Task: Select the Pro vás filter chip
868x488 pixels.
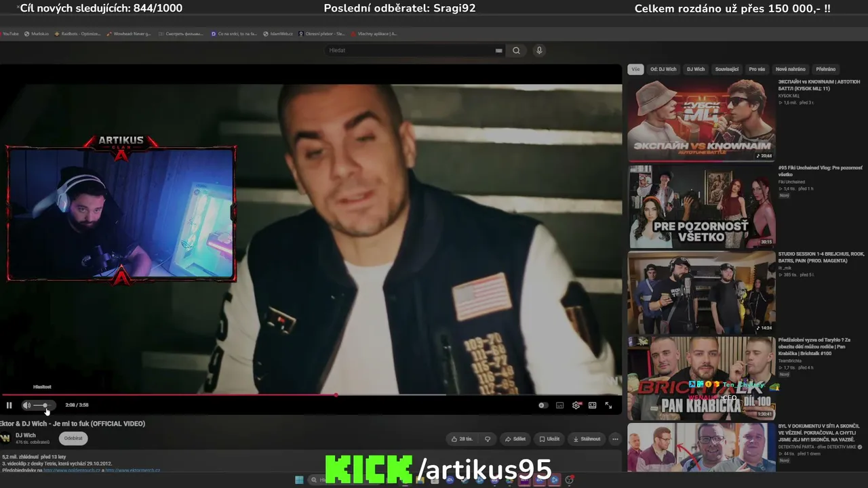Action: (757, 69)
